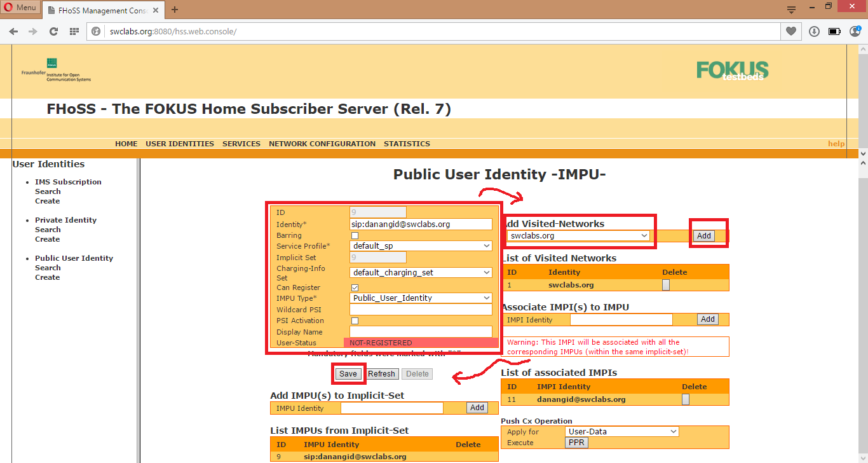The image size is (868, 463).
Task: Add IMPU to Implicit-Set
Action: [477, 408]
